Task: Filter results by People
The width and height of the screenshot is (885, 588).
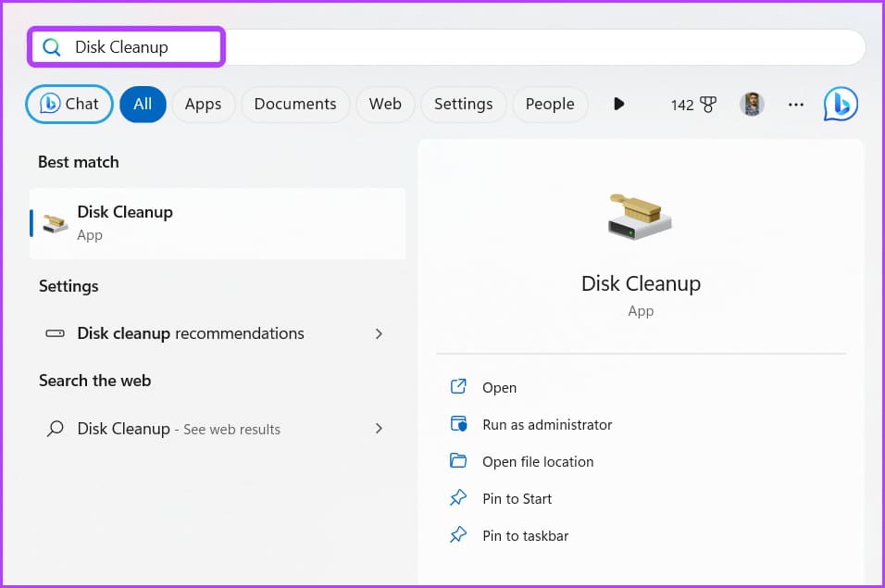Action: (x=550, y=104)
